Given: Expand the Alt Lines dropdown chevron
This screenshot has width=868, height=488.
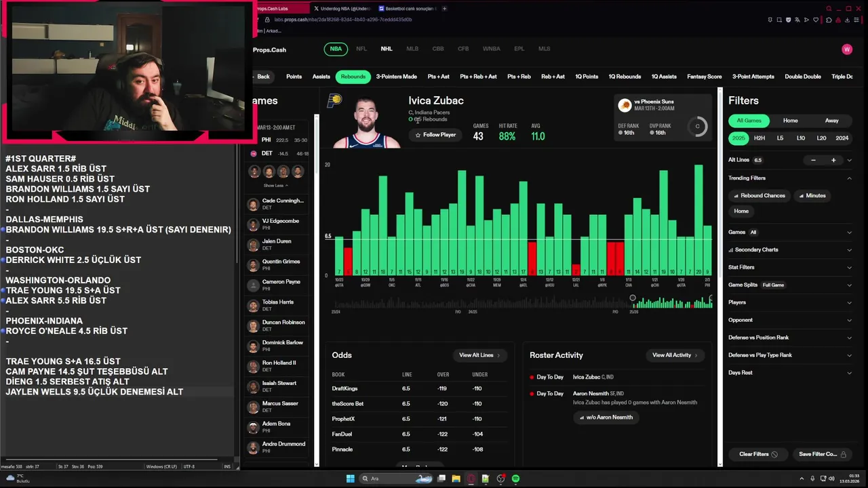Looking at the screenshot, I should [x=849, y=161].
